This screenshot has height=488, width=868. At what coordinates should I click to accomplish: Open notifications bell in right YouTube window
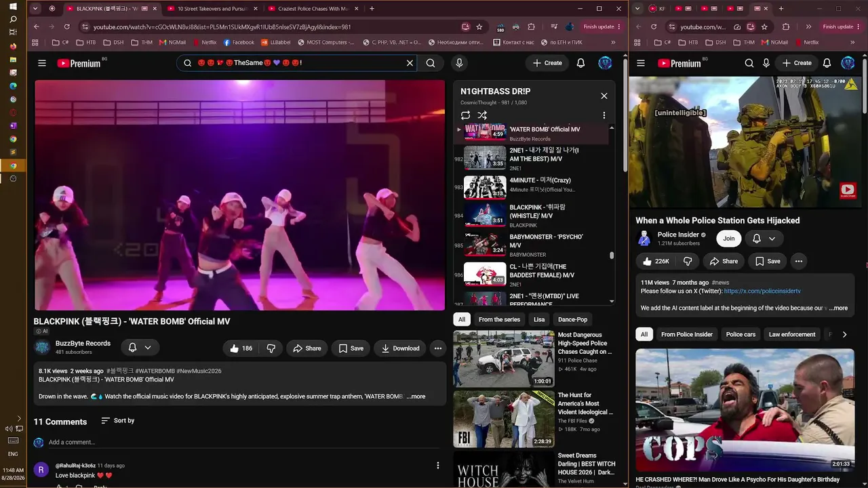(x=827, y=63)
